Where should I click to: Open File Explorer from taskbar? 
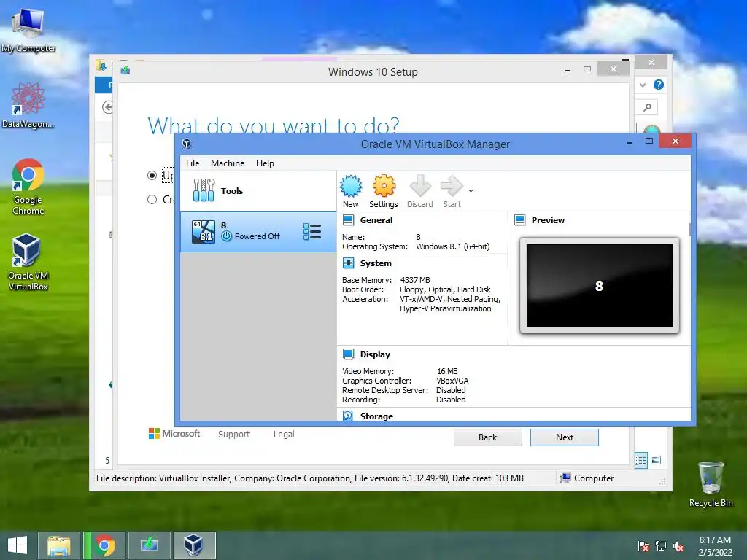click(59, 545)
